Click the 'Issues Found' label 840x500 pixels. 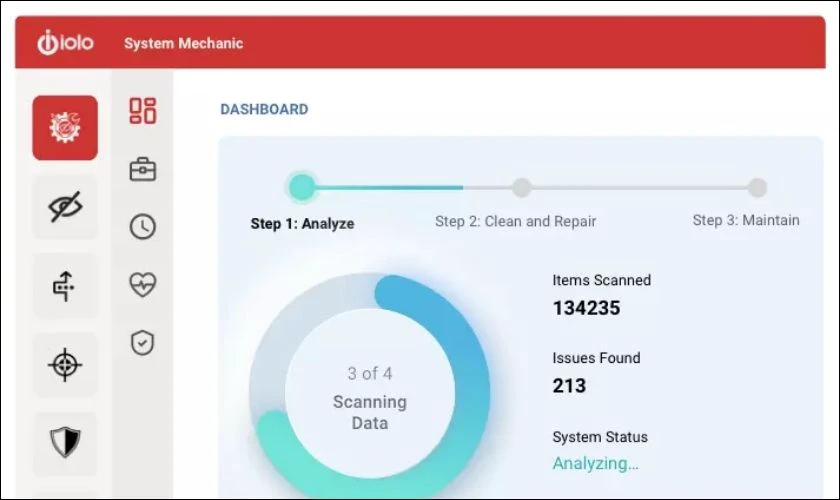596,358
